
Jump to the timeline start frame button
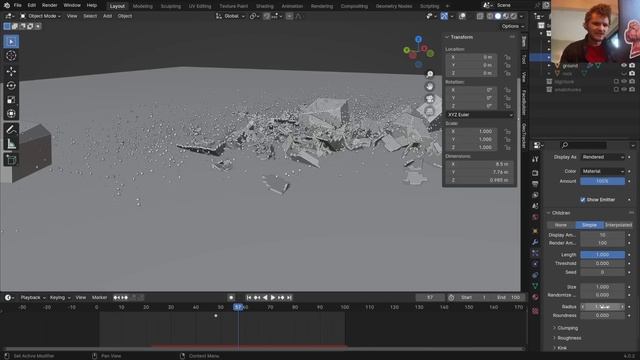tap(249, 298)
